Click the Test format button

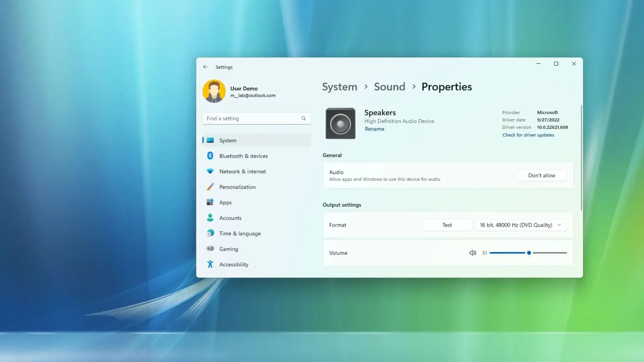[447, 225]
